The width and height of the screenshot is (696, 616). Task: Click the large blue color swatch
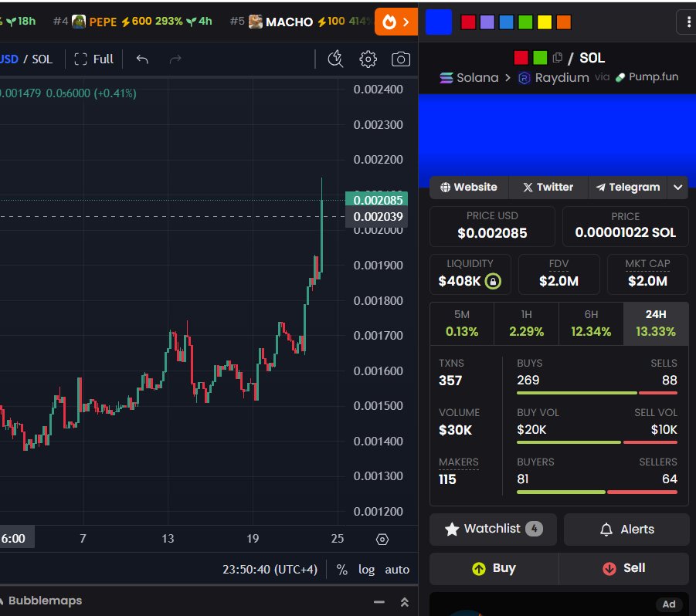click(x=439, y=22)
